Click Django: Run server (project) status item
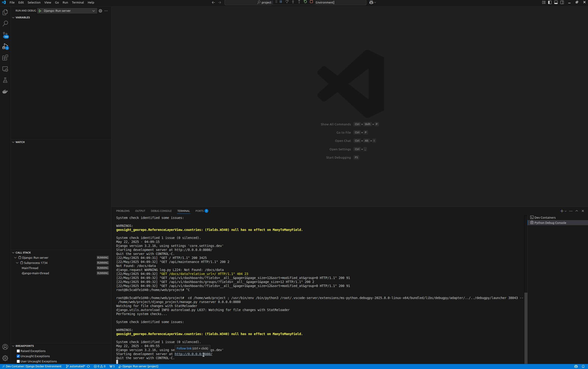This screenshot has height=369, width=588. coord(138,366)
